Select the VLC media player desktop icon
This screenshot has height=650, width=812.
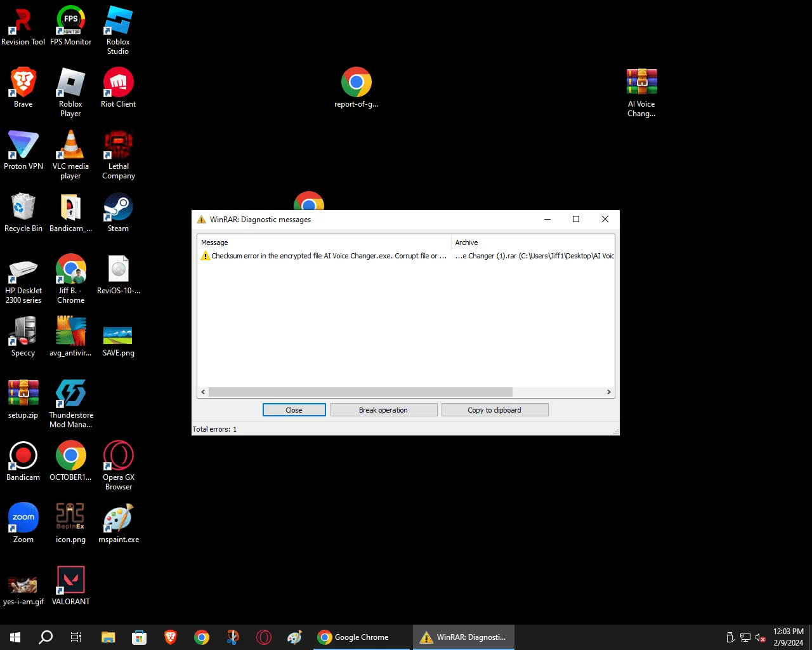(x=70, y=154)
